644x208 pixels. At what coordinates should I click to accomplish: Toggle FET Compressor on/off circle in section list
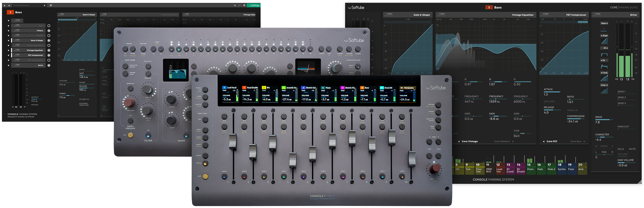point(49,55)
